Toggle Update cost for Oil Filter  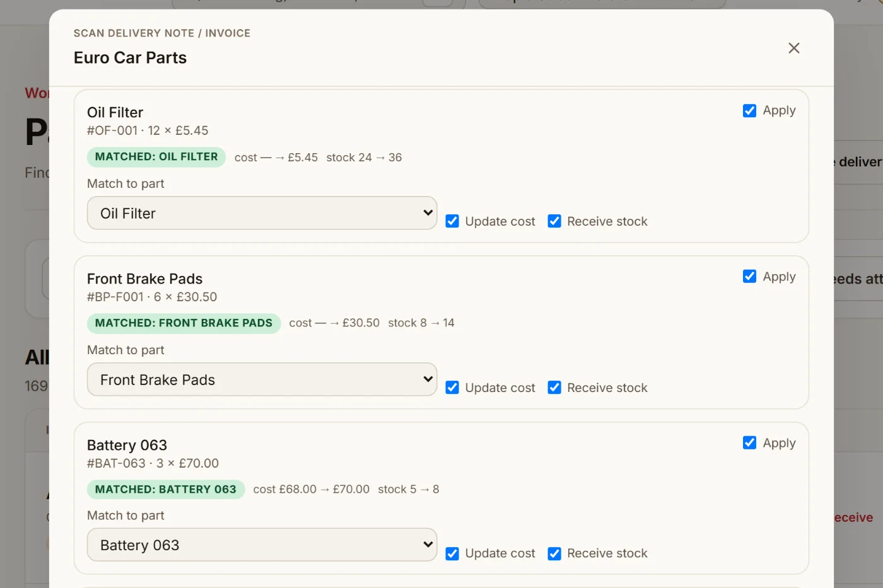pyautogui.click(x=452, y=221)
